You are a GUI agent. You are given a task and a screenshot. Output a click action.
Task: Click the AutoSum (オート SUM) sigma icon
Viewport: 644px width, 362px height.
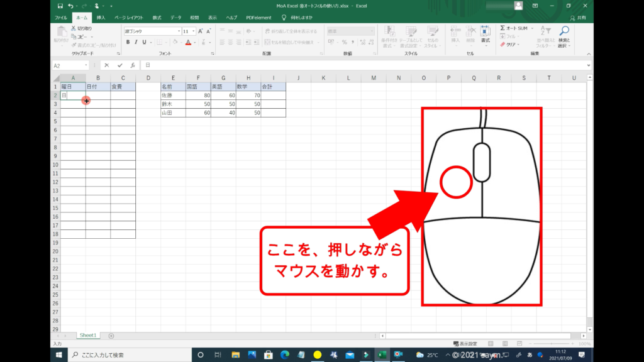coord(503,28)
